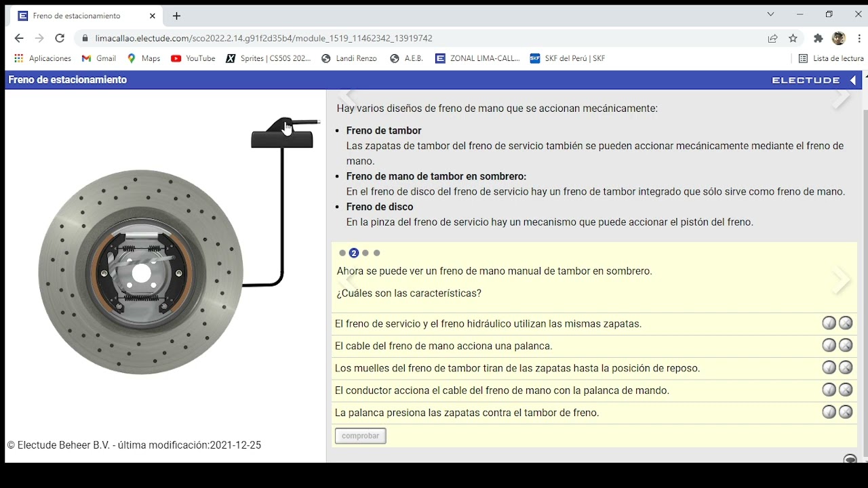Image resolution: width=868 pixels, height=488 pixels.
Task: Open Chrome profile avatar
Action: click(839, 39)
